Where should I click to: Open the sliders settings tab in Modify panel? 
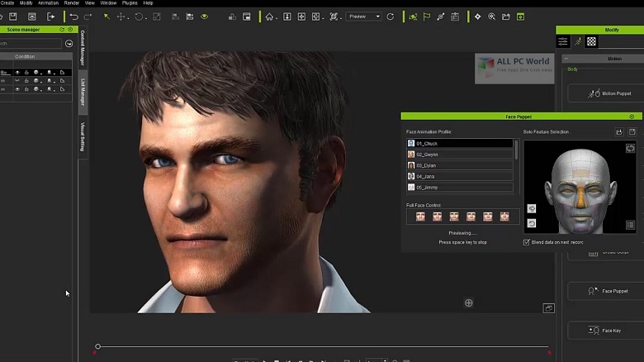[563, 41]
